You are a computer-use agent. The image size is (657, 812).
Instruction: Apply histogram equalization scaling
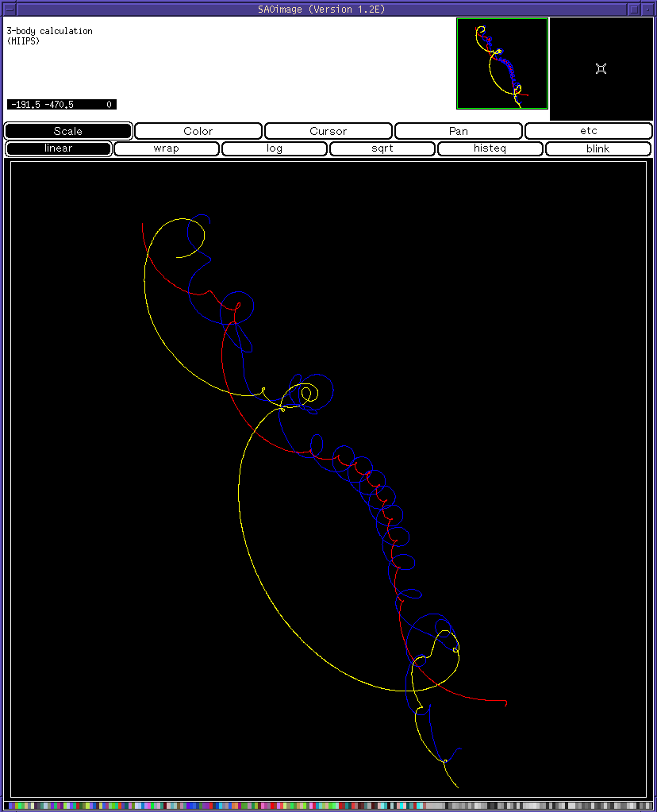pos(490,148)
